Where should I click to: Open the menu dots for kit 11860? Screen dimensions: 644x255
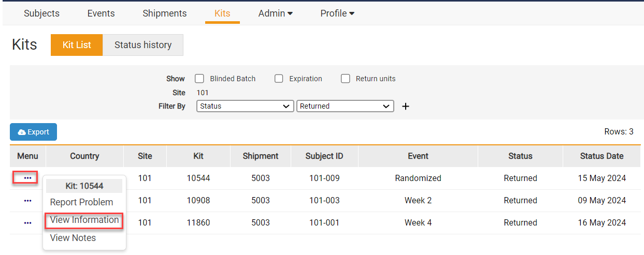(27, 223)
